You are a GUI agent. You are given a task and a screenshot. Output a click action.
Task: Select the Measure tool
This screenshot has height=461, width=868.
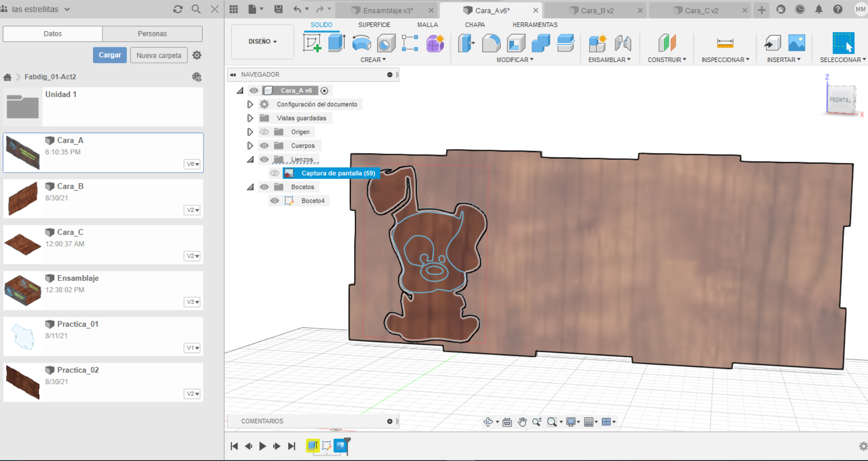pyautogui.click(x=725, y=43)
